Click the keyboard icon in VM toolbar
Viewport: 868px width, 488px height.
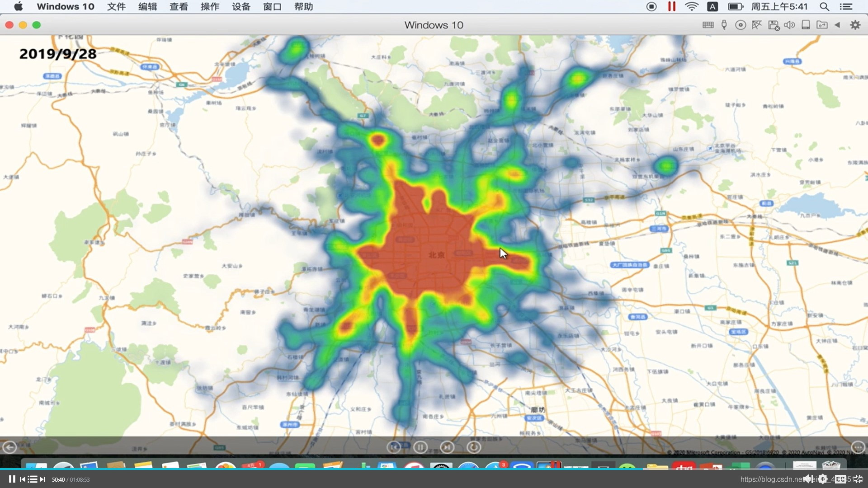coord(708,25)
